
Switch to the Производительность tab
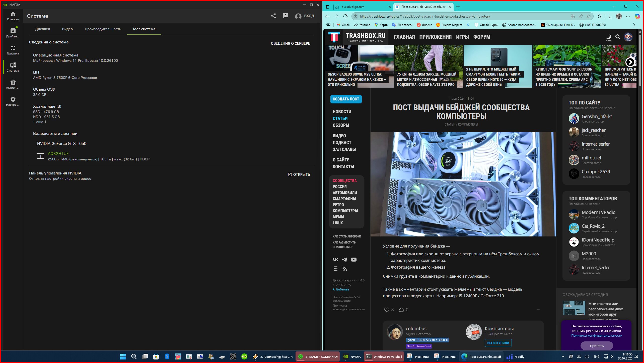tap(103, 29)
